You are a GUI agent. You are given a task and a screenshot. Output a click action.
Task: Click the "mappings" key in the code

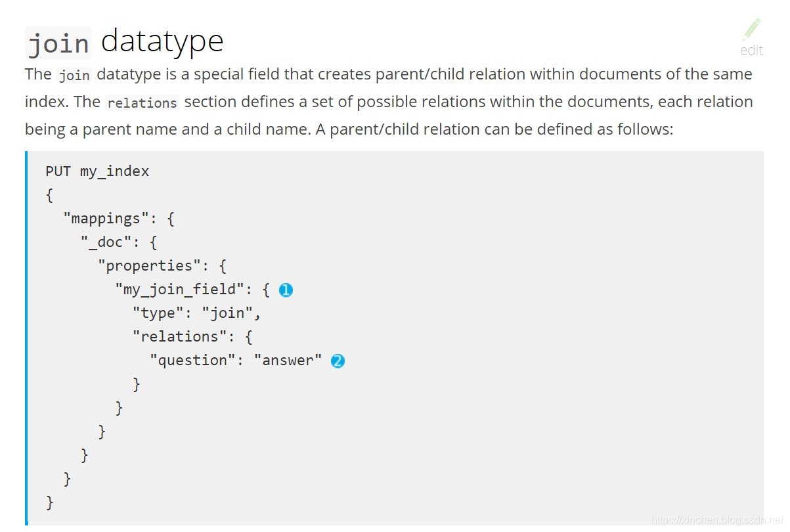(106, 219)
